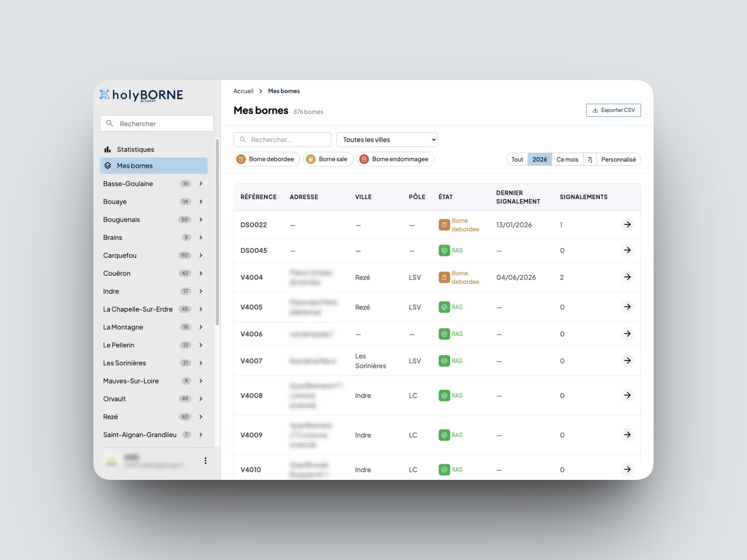Open row V4004 details arrow
This screenshot has height=560, width=747.
pos(627,277)
